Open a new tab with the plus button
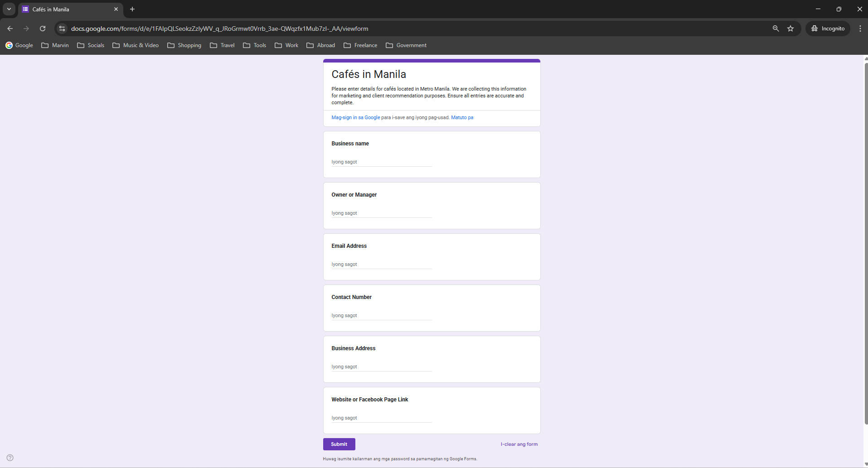This screenshot has height=468, width=868. 132,9
